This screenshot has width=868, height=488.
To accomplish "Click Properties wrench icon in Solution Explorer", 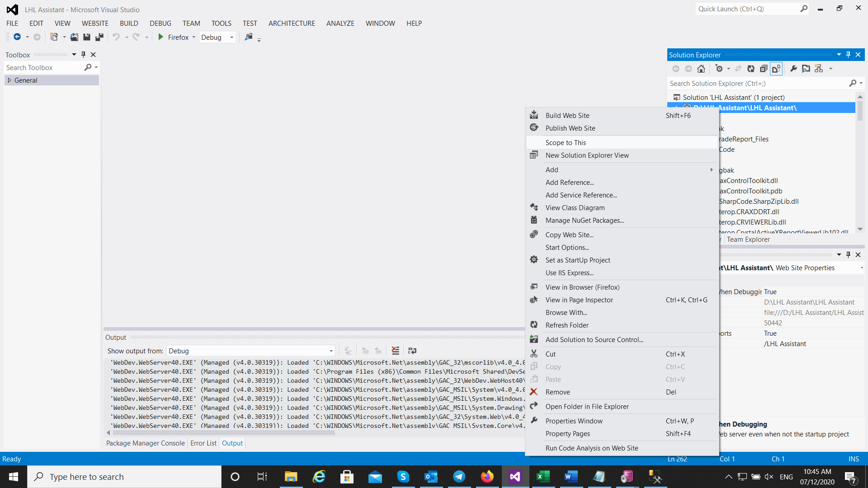I will coord(793,69).
